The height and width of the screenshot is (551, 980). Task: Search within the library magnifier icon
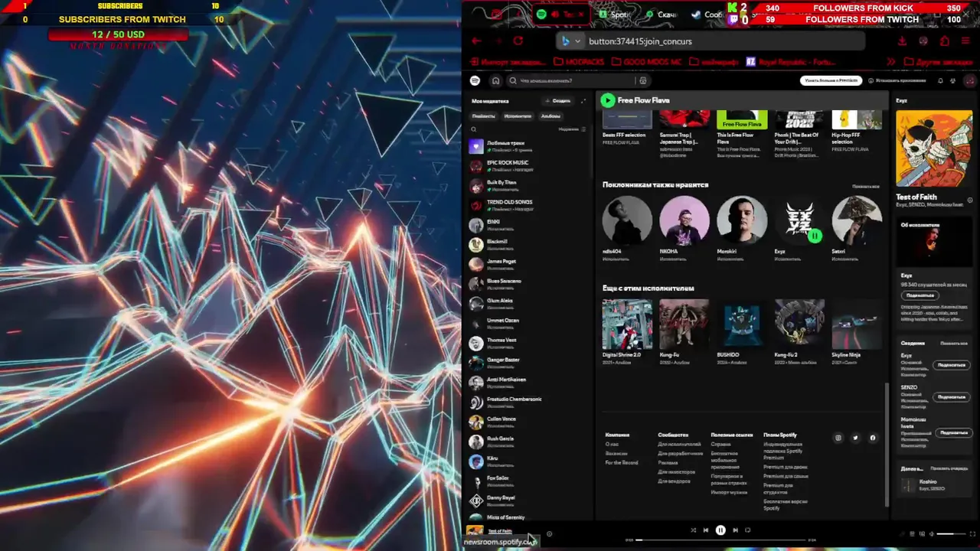474,129
